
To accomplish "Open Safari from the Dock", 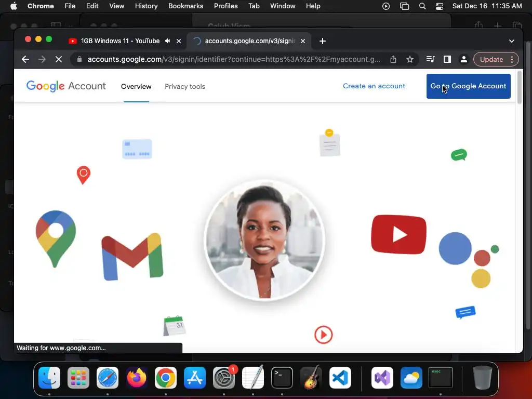I will point(108,378).
